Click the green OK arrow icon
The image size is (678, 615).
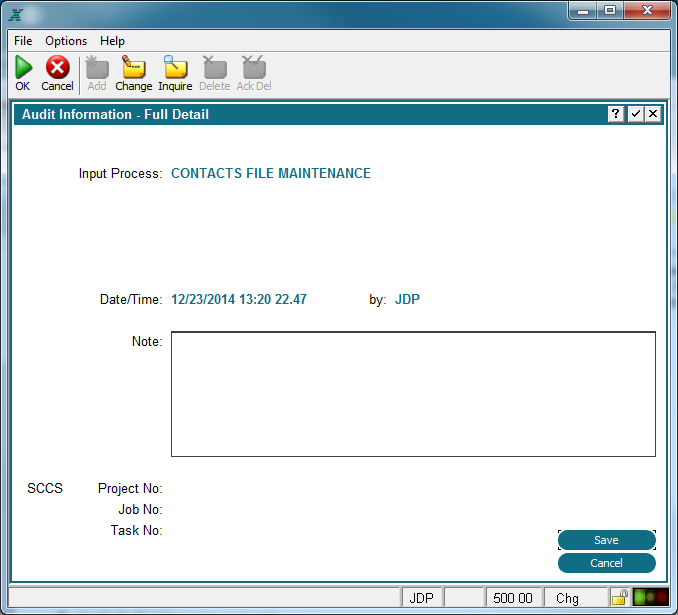pos(23,67)
